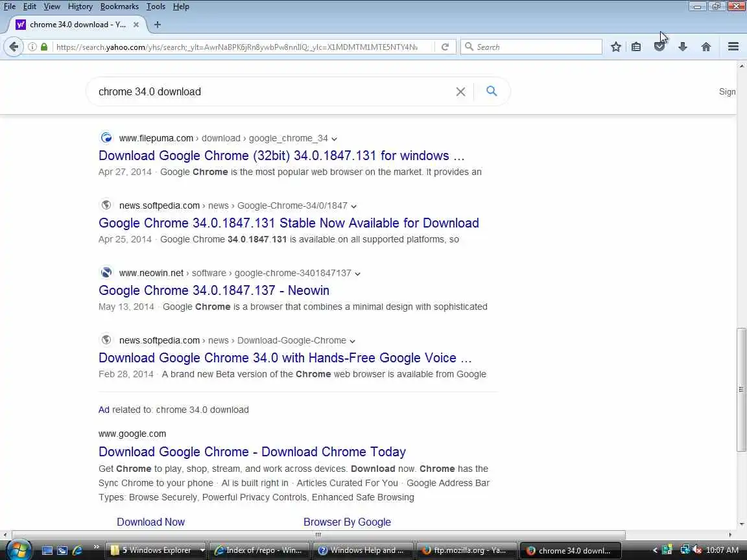Click the Download Now sitelink
The image size is (747, 560).
coord(151,522)
